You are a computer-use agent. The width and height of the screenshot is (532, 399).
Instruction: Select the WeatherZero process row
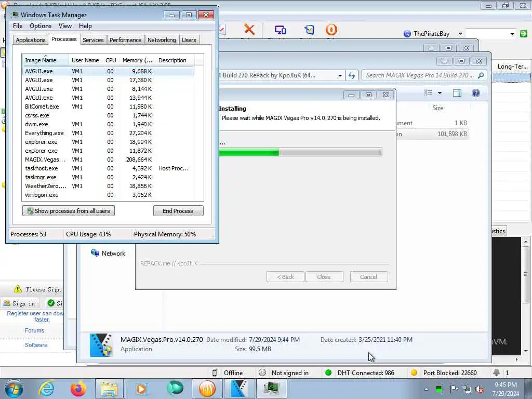[108, 186]
